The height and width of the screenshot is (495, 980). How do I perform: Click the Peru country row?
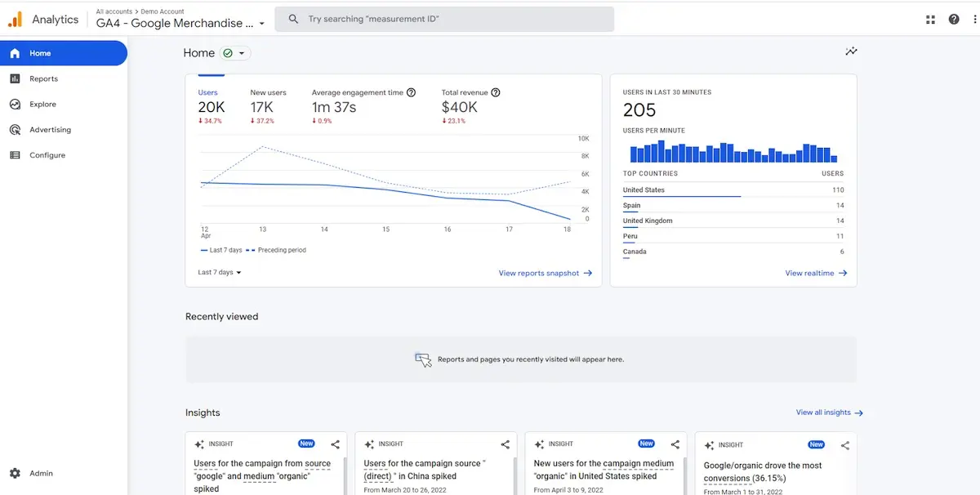tap(733, 237)
